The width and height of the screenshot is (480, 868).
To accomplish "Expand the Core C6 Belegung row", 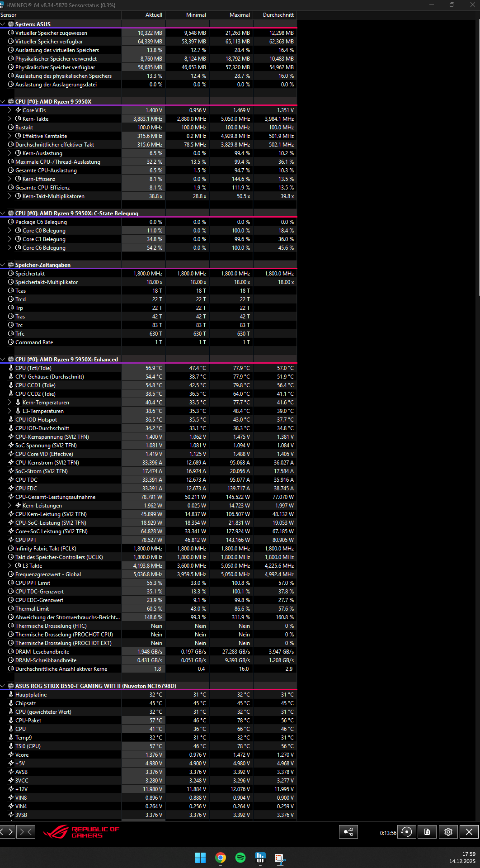I will point(10,248).
